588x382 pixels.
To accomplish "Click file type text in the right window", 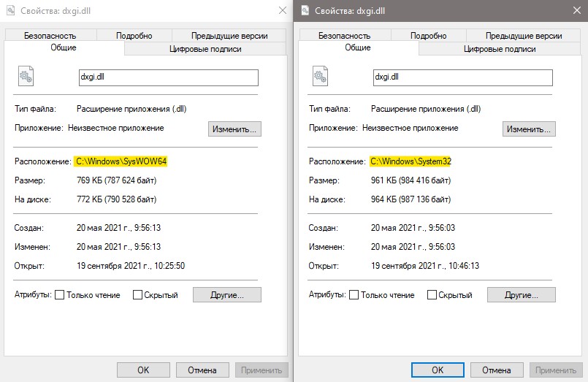I will tap(426, 109).
